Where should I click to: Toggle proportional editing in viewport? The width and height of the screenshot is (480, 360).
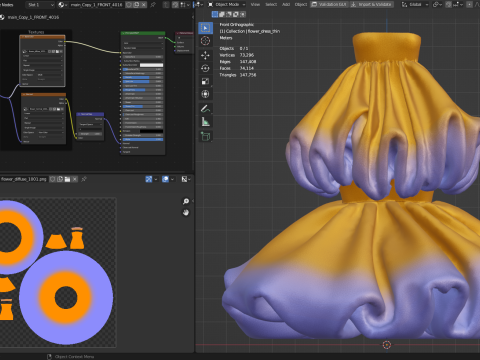click(x=469, y=5)
